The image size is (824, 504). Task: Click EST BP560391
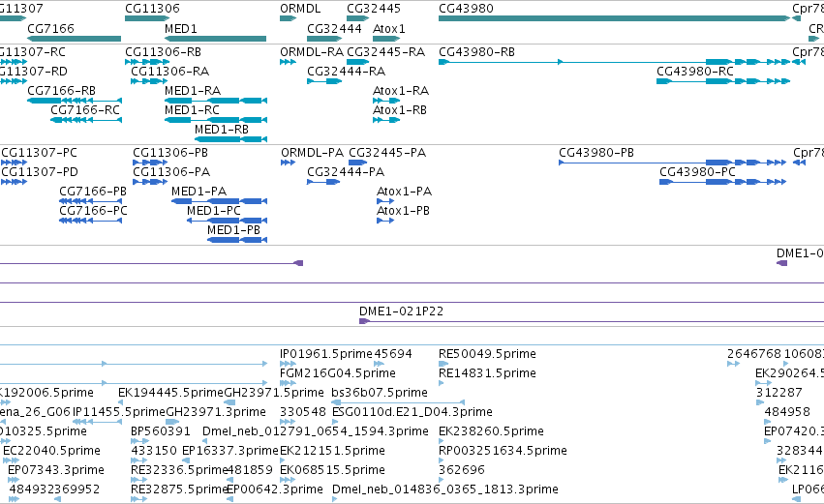tap(161, 431)
